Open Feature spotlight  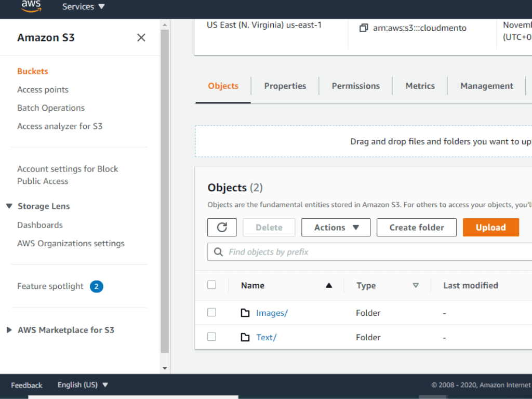click(x=50, y=286)
